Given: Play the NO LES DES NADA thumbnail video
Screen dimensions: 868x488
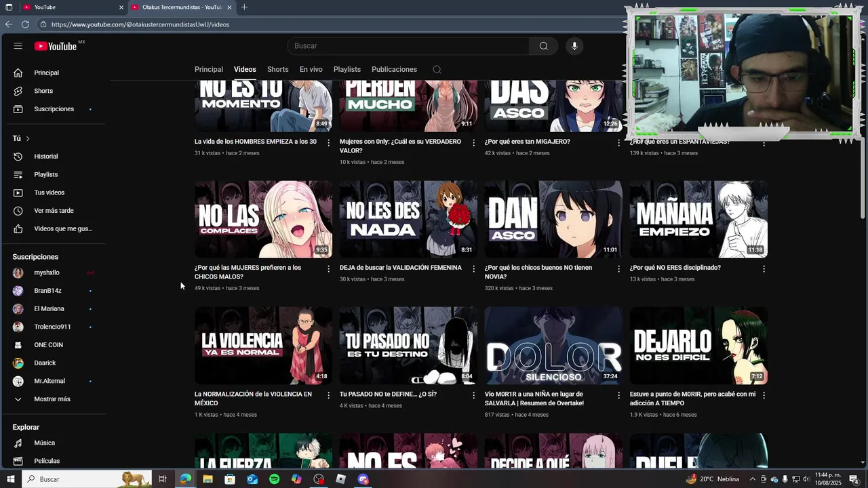Looking at the screenshot, I should [x=408, y=219].
